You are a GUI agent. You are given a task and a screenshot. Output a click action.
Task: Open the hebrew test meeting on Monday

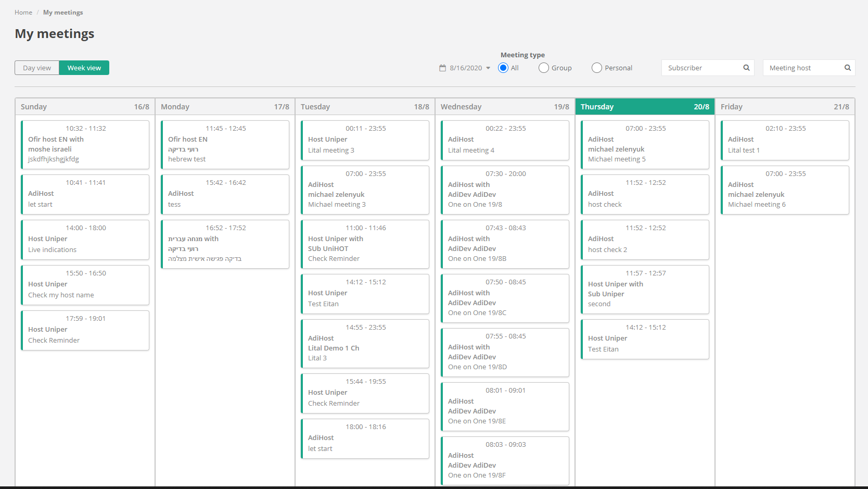click(225, 145)
